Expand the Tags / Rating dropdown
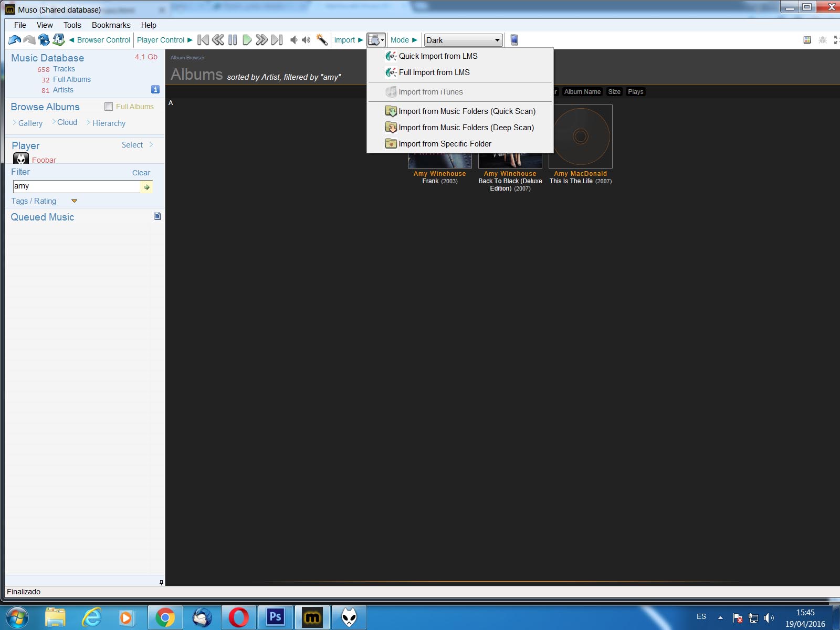This screenshot has height=630, width=840. (74, 201)
